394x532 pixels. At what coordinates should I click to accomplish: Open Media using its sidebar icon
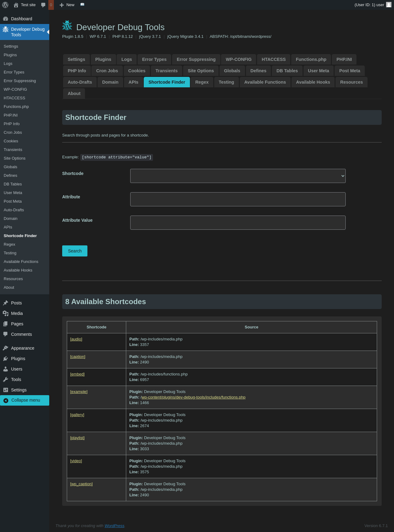[6, 313]
